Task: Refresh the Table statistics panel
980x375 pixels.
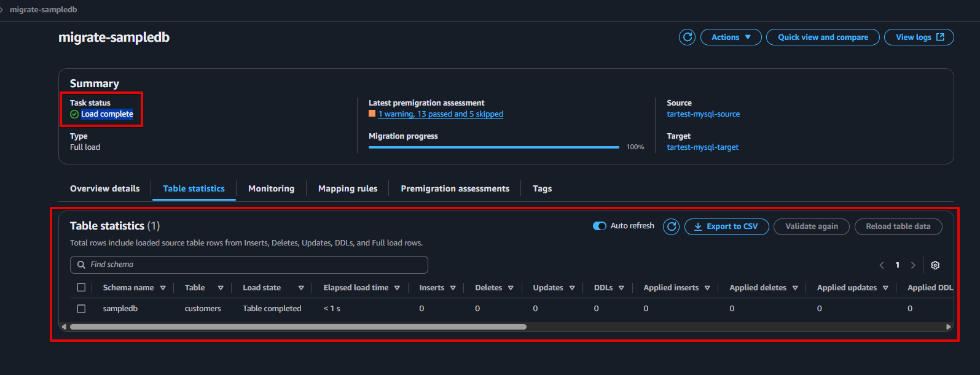Action: pyautogui.click(x=672, y=226)
